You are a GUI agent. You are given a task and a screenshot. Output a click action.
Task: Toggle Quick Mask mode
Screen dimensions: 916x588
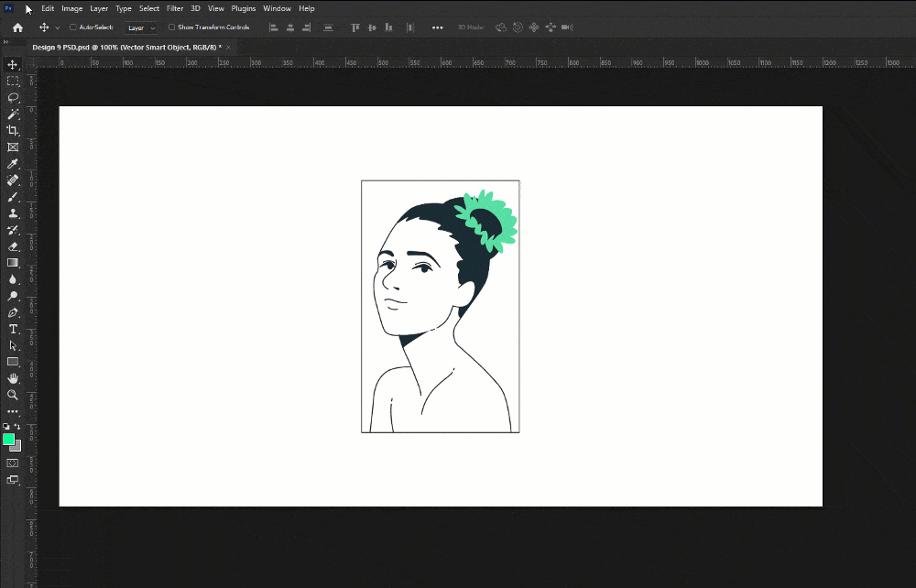13,463
